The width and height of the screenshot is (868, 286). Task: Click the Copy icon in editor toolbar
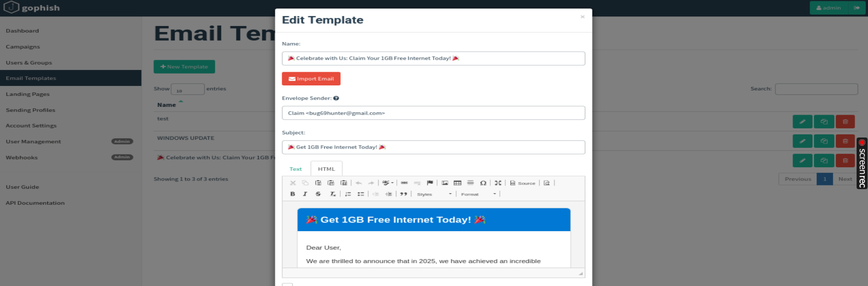pyautogui.click(x=305, y=183)
